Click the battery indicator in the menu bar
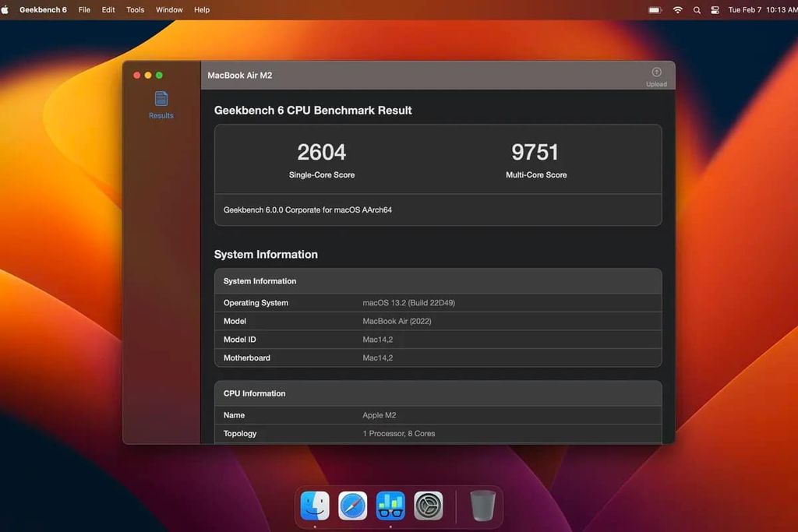 pos(655,10)
